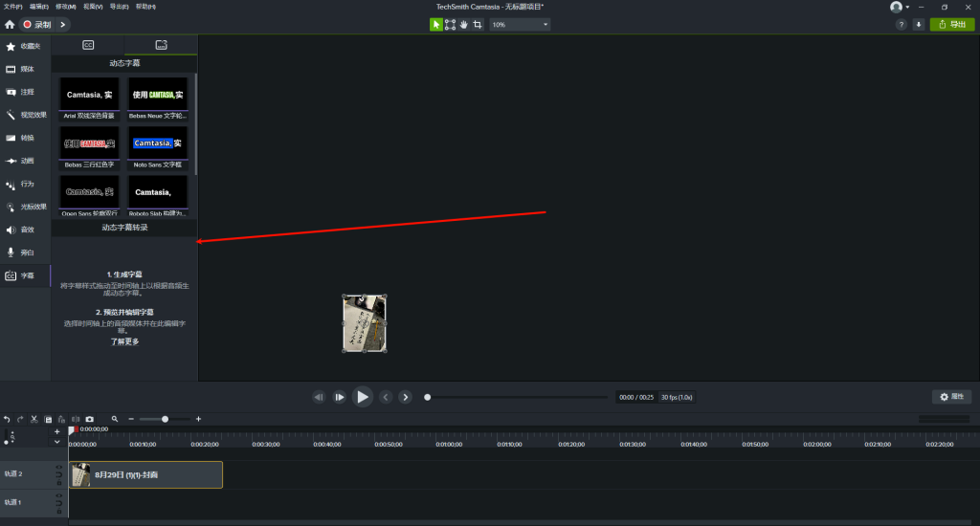Click the undo arrow above timeline

[x=7, y=419]
